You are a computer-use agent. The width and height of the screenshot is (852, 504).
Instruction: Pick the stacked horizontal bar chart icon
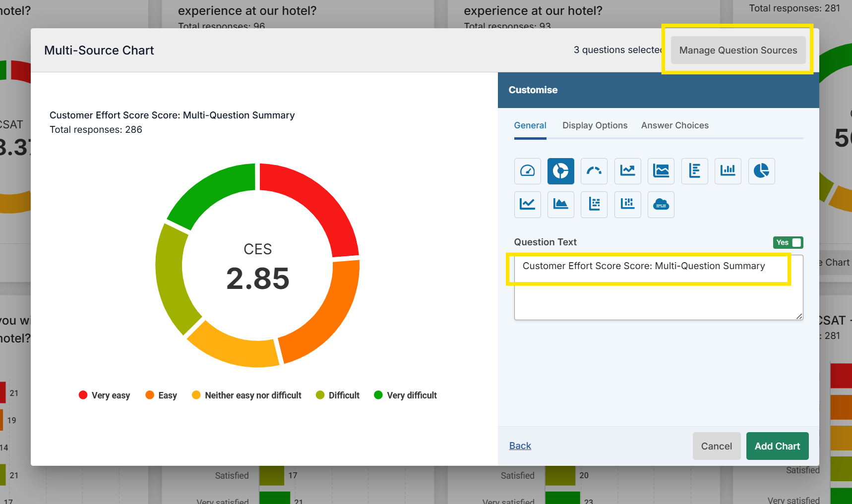594,204
